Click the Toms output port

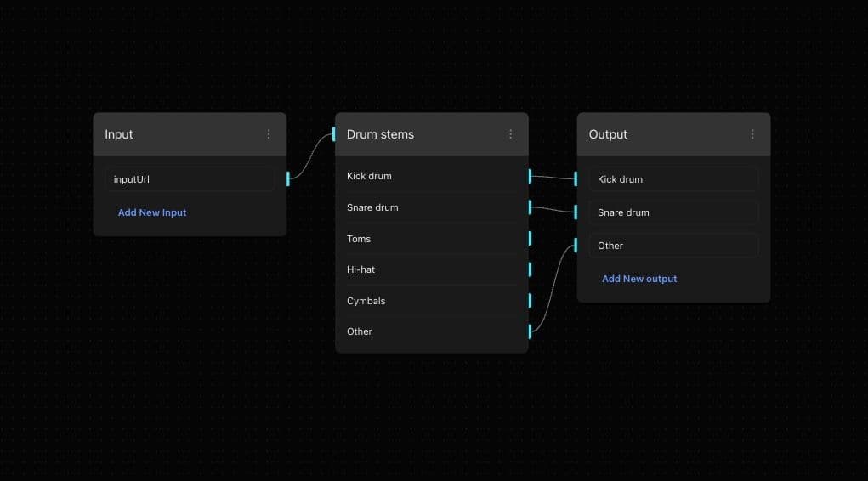530,239
